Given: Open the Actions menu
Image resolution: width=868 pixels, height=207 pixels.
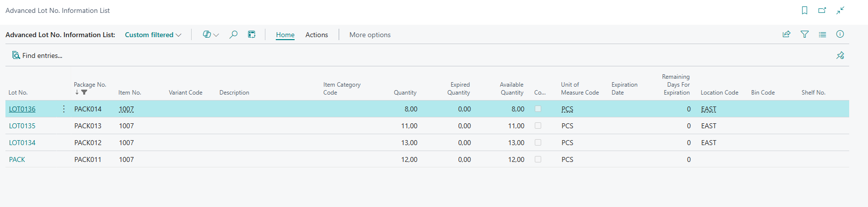Looking at the screenshot, I should [316, 35].
